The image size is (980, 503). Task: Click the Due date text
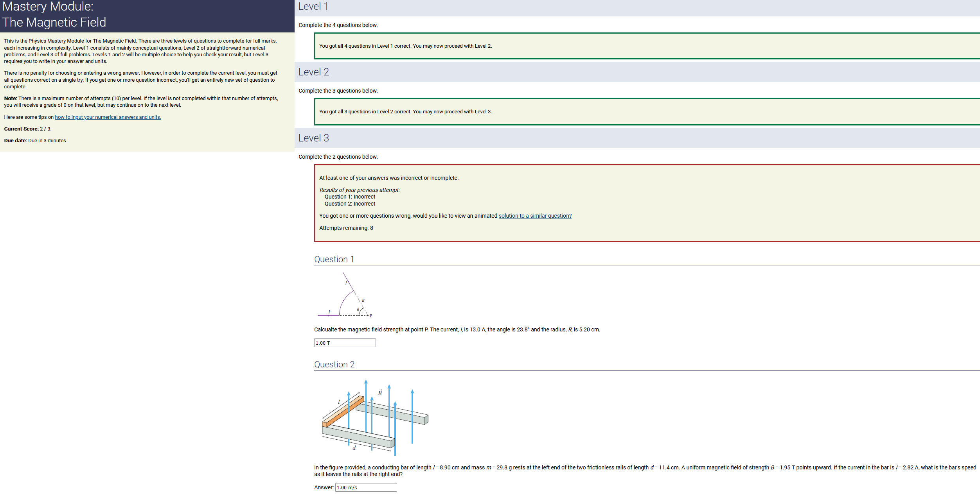point(35,141)
